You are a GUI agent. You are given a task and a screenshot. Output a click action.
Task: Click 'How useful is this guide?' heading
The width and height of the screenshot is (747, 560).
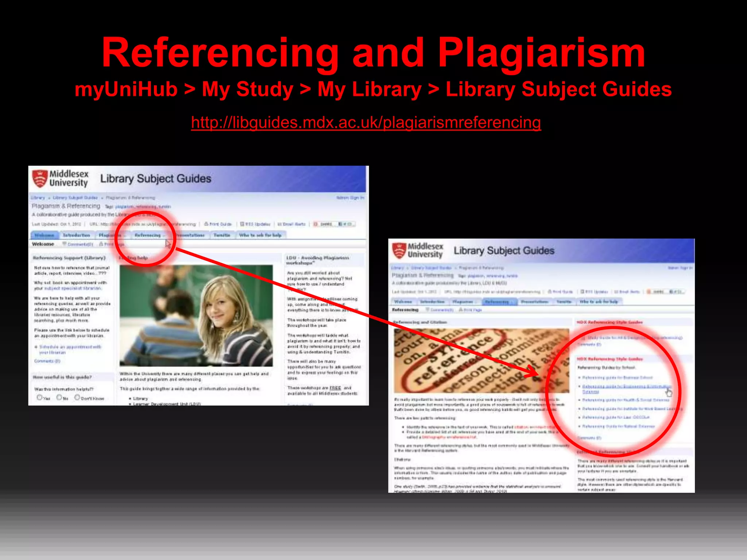coord(62,377)
